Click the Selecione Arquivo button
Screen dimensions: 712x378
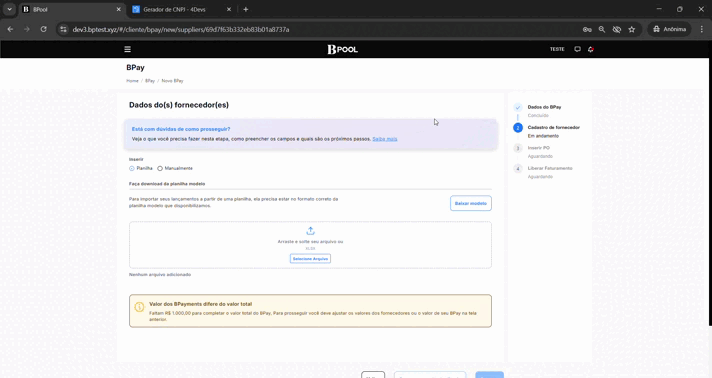point(310,259)
